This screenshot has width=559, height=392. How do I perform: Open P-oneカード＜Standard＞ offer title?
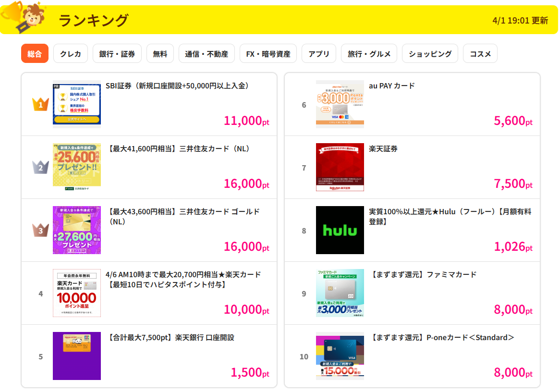[x=442, y=337]
